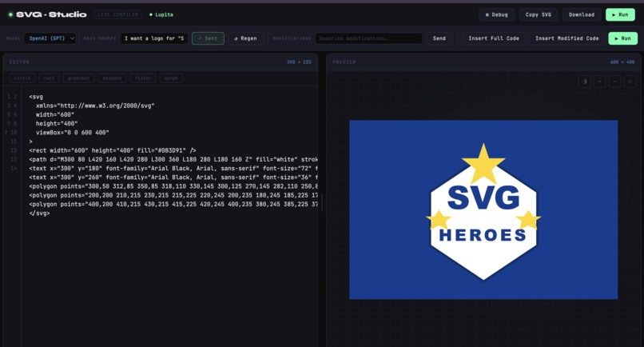This screenshot has height=347, width=644.
Task: Copy SVG to clipboard
Action: pyautogui.click(x=538, y=14)
